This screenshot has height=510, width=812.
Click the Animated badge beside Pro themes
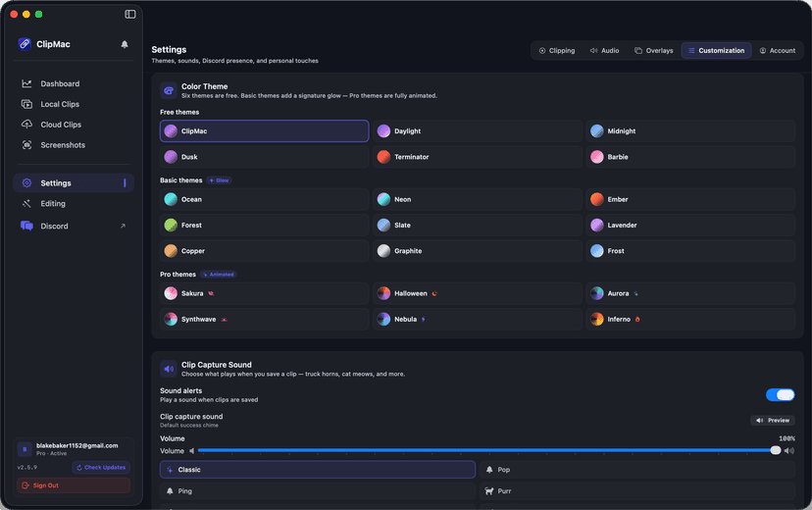[219, 275]
